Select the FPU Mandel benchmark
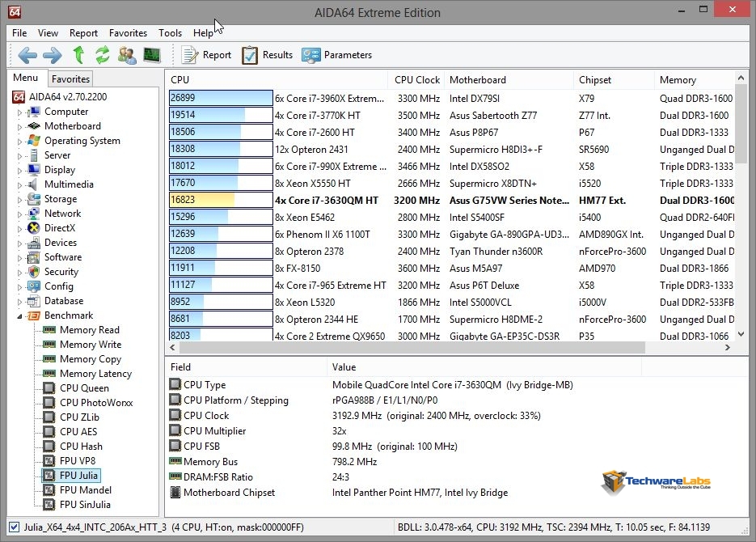 coord(86,490)
